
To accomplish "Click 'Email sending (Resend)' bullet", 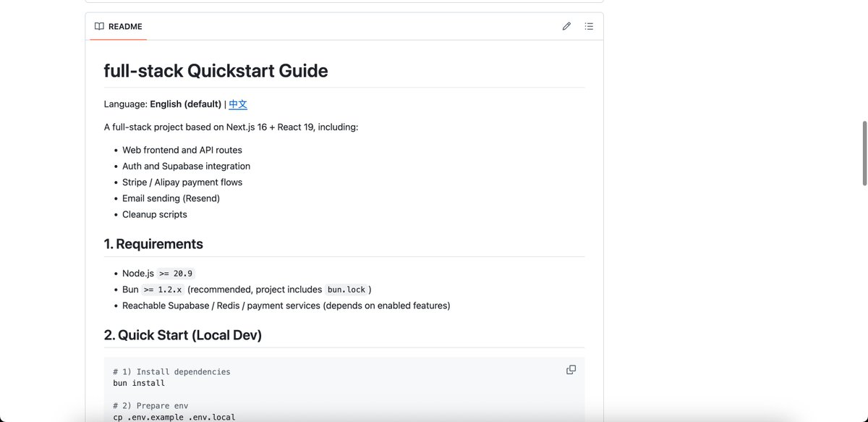I will point(171,198).
